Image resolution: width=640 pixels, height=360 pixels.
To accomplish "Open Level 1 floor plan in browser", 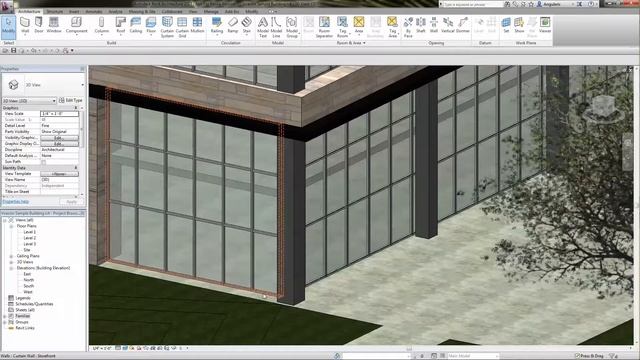I will [29, 232].
